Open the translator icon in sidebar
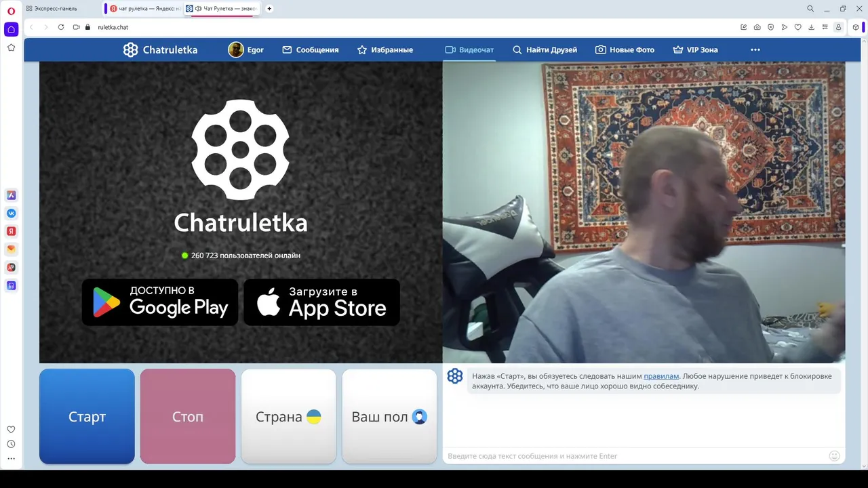The image size is (868, 488). pos(11,268)
